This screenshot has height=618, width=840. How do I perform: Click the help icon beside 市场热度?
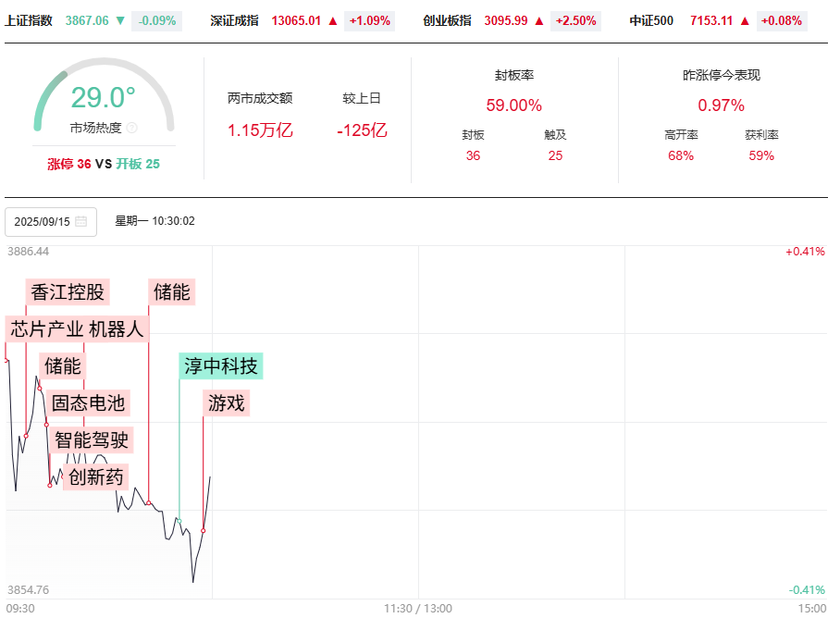(131, 128)
